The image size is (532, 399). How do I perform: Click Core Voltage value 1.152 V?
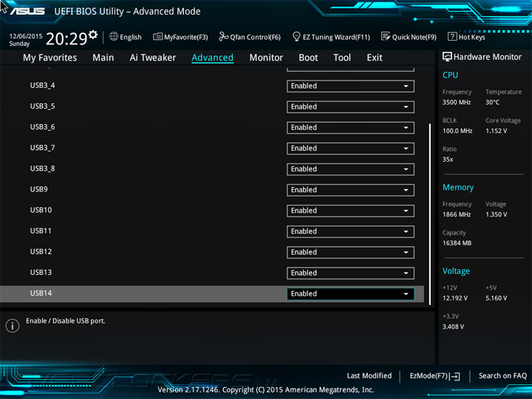pyautogui.click(x=496, y=131)
